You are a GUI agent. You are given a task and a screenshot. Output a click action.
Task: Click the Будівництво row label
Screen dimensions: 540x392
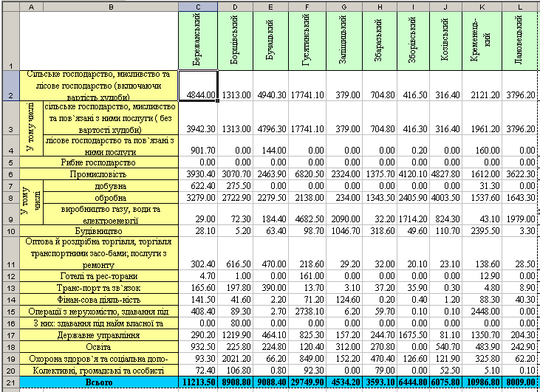tap(99, 231)
